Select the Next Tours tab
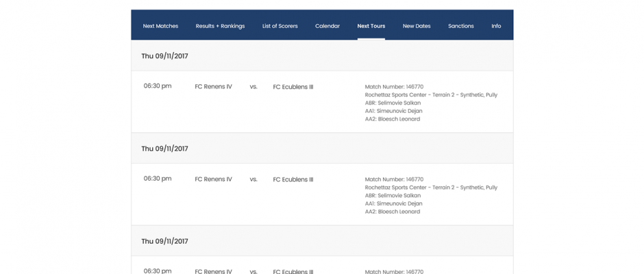 pyautogui.click(x=371, y=26)
